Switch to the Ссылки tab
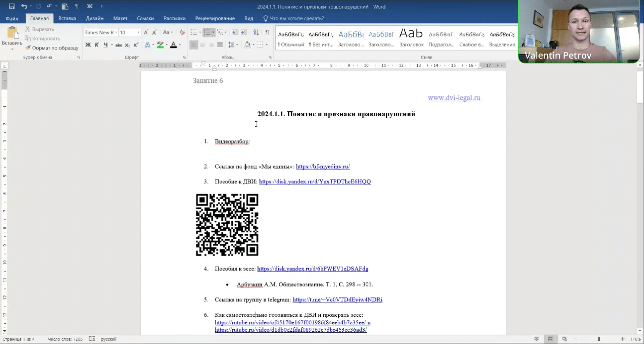 click(145, 19)
